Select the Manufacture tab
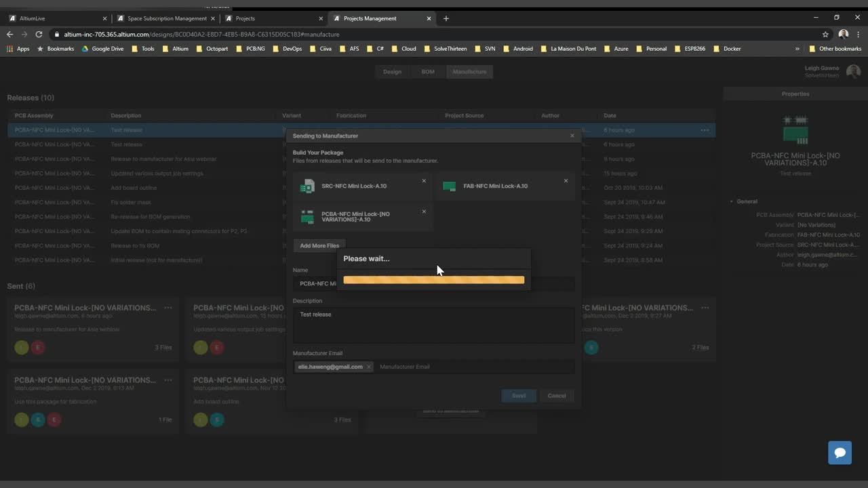Image resolution: width=868 pixels, height=488 pixels. 469,72
